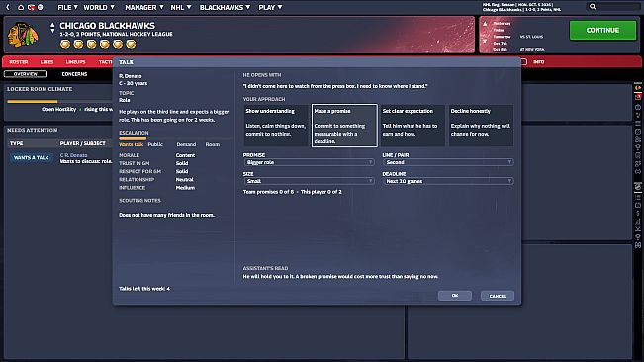Image resolution: width=644 pixels, height=362 pixels.
Task: Click the search magnifier icon
Action: 593,7
